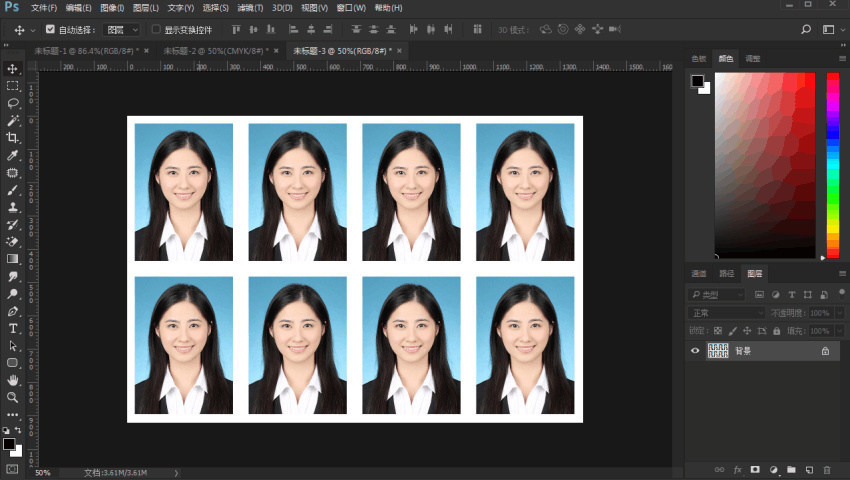Click the trash icon in layers panel
850x480 pixels.
click(826, 468)
